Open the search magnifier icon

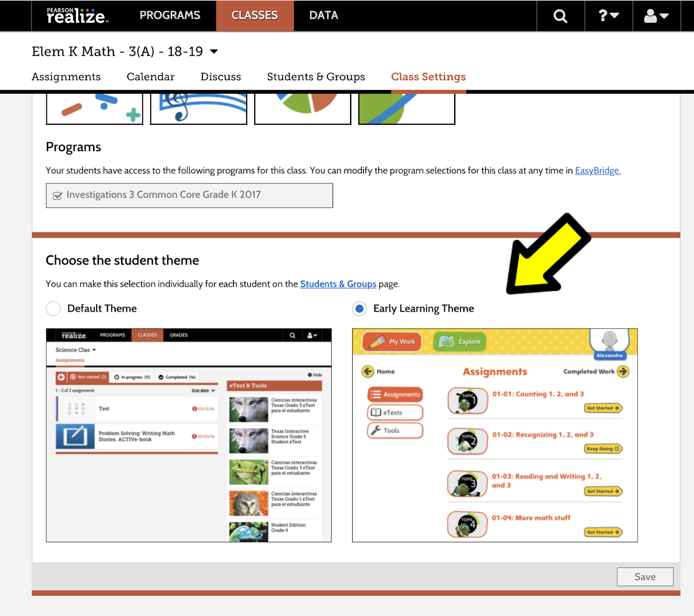[x=560, y=16]
